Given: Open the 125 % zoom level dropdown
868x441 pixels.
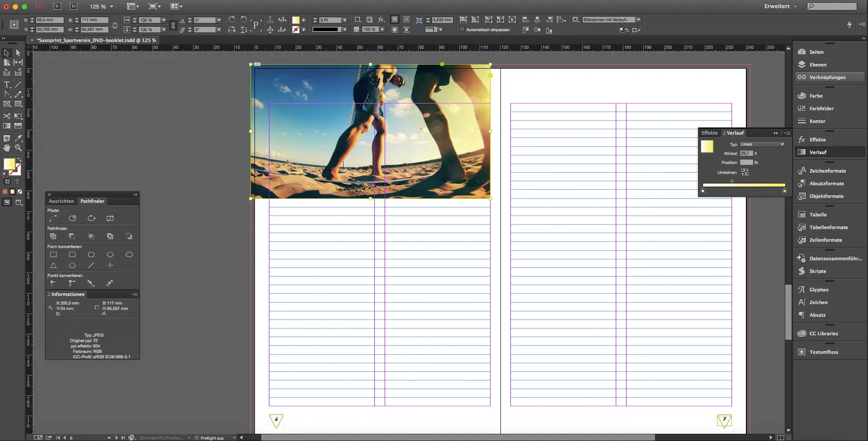Looking at the screenshot, I should point(112,7).
